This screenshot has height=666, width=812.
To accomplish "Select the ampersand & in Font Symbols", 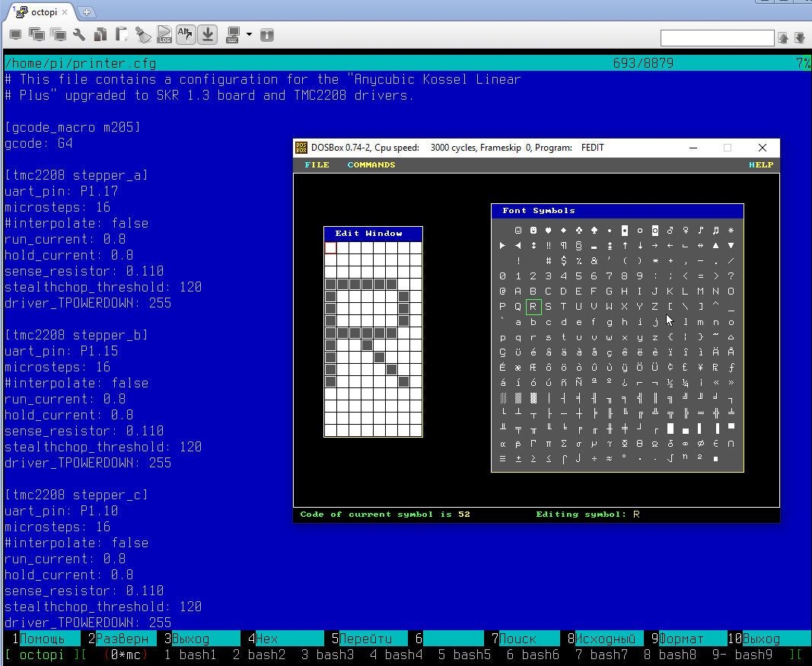I will [x=594, y=260].
